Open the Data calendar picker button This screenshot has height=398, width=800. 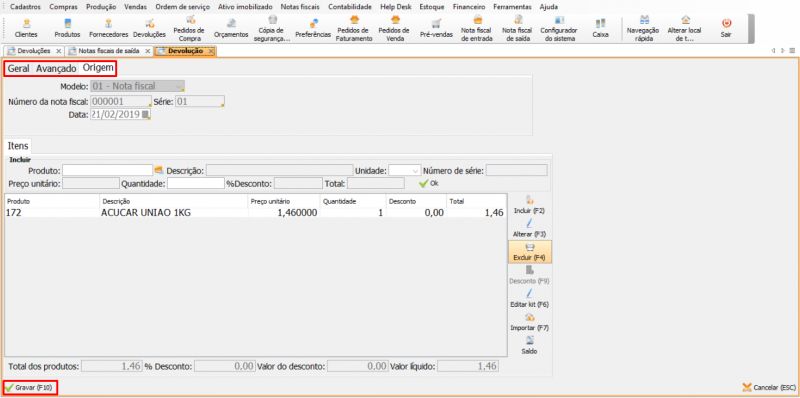click(146, 115)
